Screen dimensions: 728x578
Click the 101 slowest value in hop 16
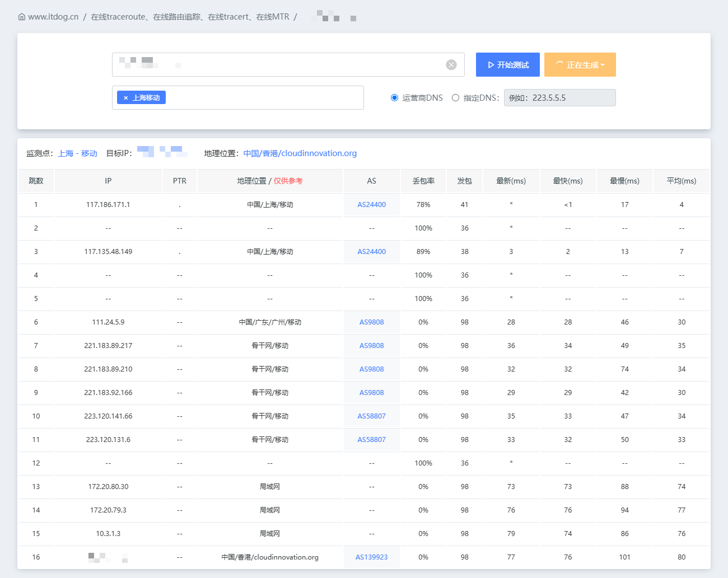click(x=625, y=557)
